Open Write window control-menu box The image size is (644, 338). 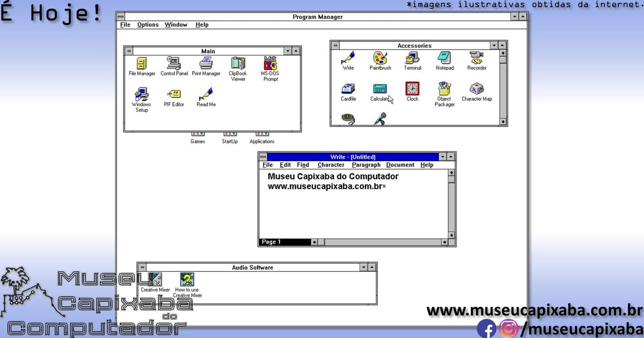click(263, 157)
